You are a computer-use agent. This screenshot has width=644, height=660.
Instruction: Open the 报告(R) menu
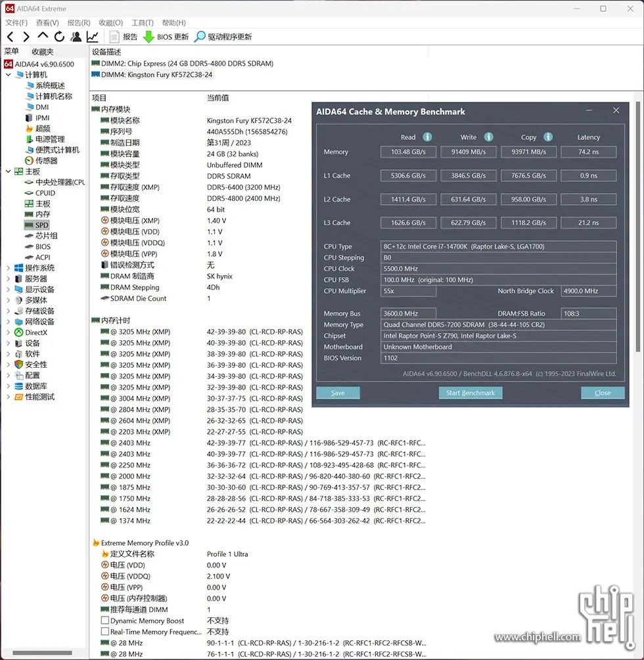click(x=79, y=23)
